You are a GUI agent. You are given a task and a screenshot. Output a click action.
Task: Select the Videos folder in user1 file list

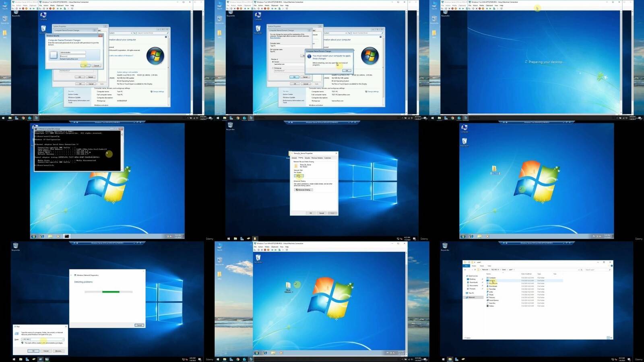[x=490, y=306]
